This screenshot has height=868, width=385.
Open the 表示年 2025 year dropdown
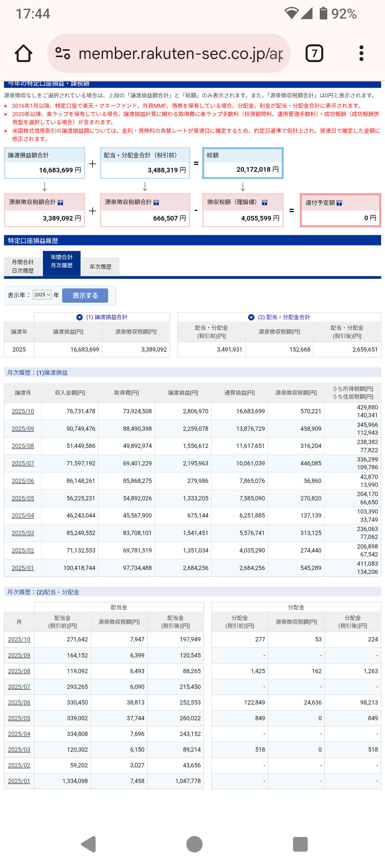[x=42, y=295]
